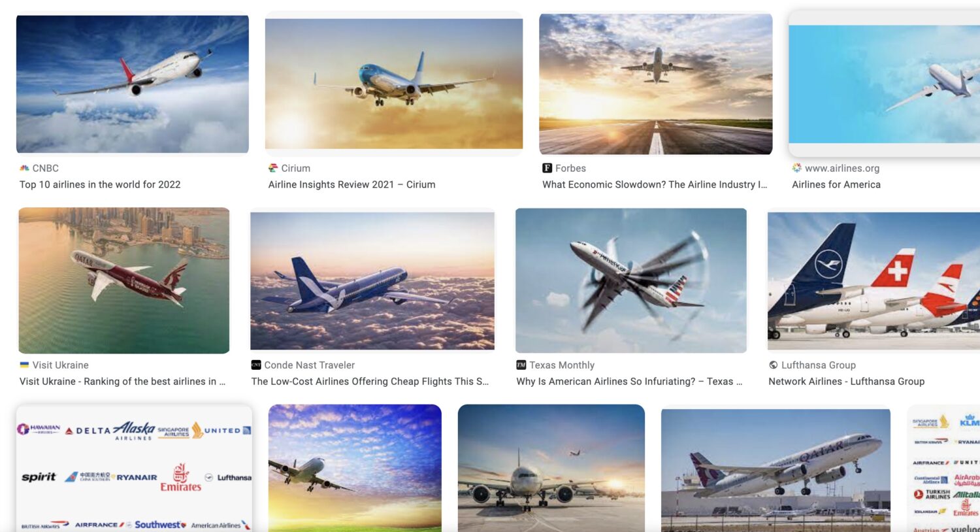Click the Texas Monthly favicon
Image resolution: width=980 pixels, height=532 pixels.
coord(521,365)
